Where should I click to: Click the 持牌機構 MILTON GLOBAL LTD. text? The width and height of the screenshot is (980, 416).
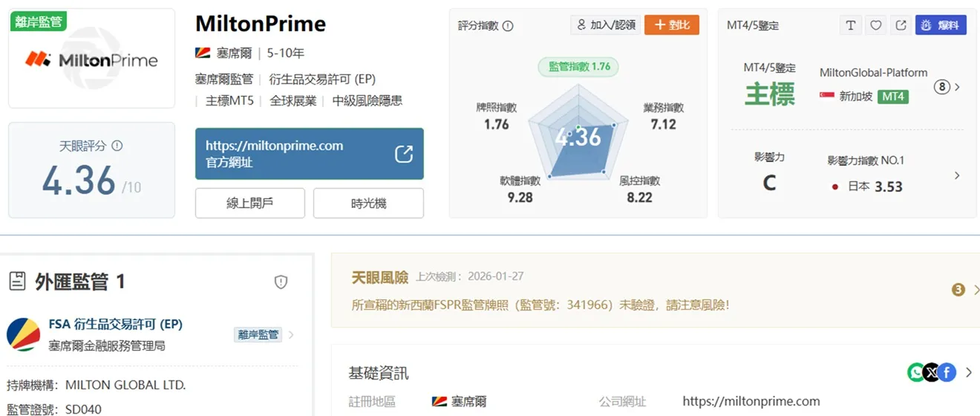(97, 385)
